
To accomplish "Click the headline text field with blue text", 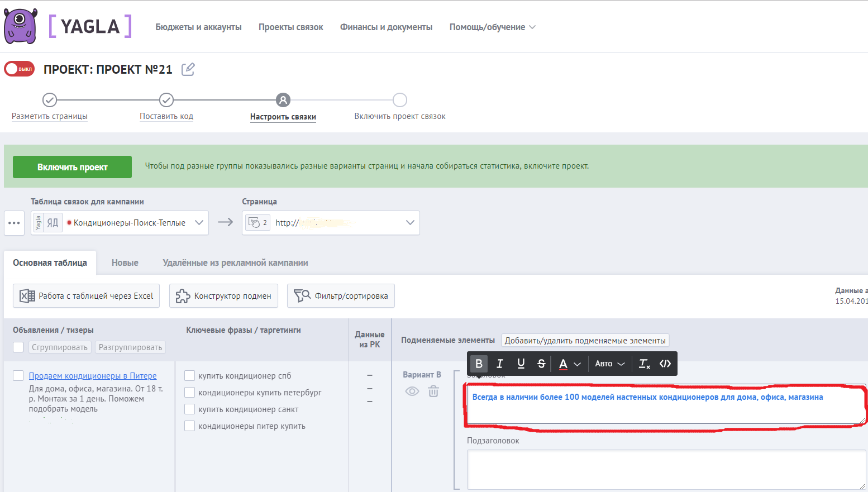I will pyautogui.click(x=666, y=404).
